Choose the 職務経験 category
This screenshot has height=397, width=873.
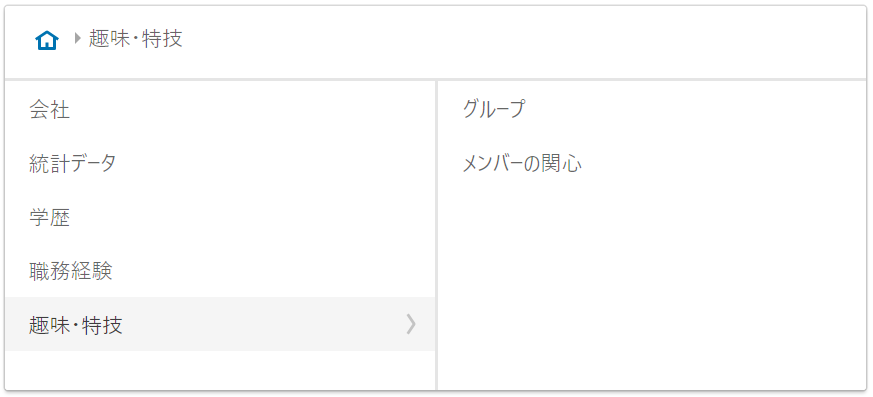click(220, 271)
